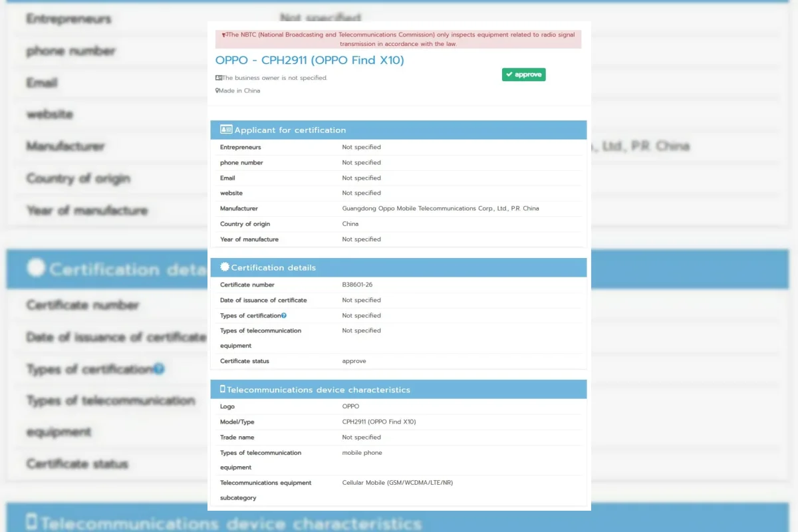Click the Certificate number label in front card

pyautogui.click(x=247, y=285)
